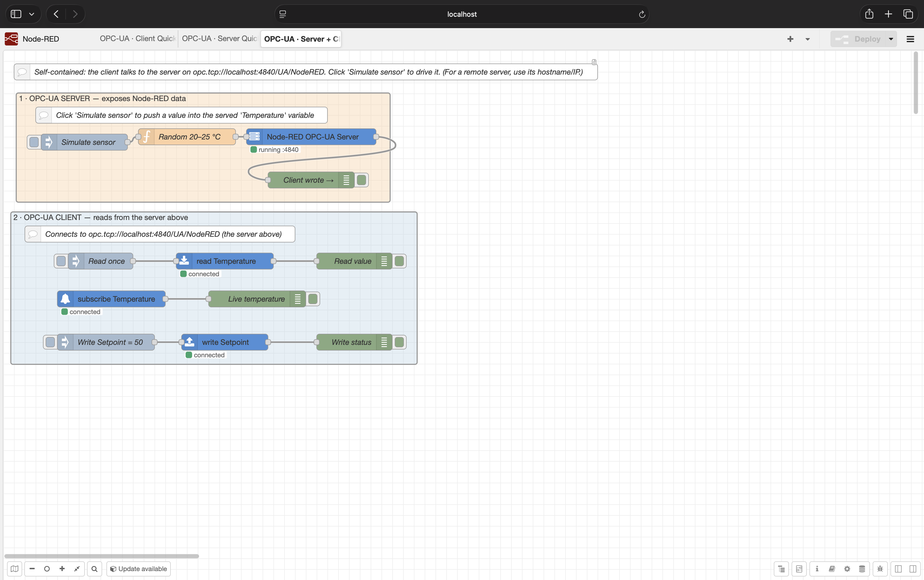Reset canvas zoom with circle icon
Image resolution: width=924 pixels, height=580 pixels.
pyautogui.click(x=47, y=568)
